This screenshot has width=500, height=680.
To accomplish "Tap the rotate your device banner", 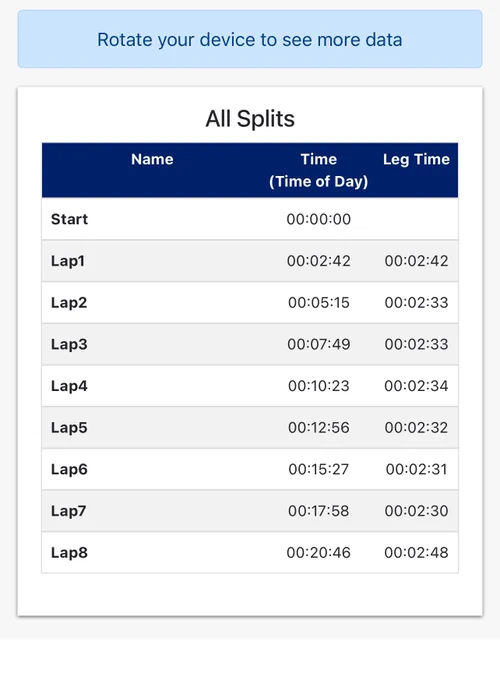I will [250, 39].
